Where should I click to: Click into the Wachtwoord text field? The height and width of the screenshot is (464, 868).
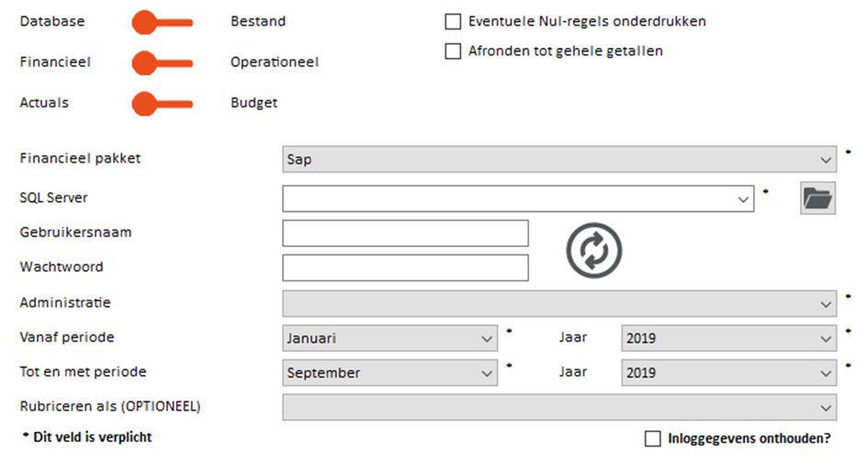coord(405,268)
